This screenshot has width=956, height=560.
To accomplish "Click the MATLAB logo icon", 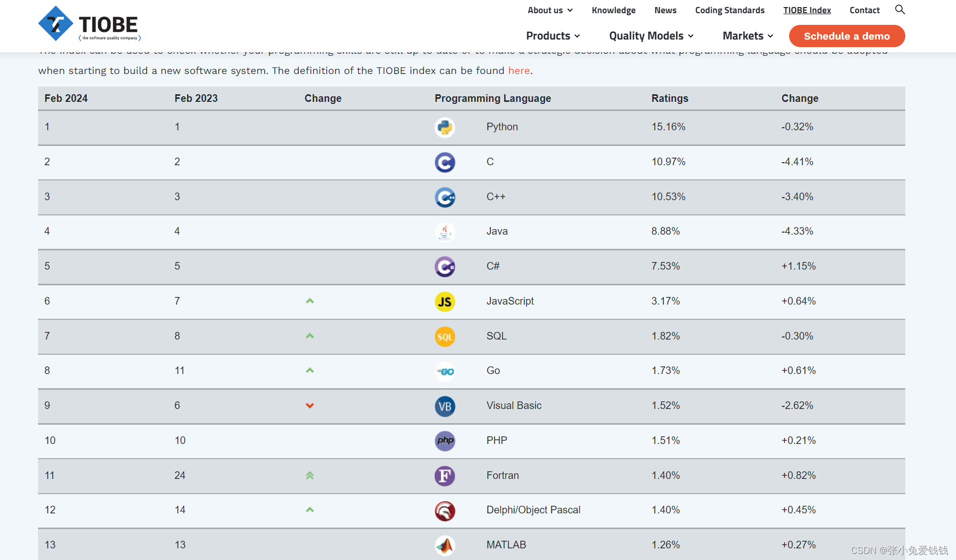I will click(445, 545).
